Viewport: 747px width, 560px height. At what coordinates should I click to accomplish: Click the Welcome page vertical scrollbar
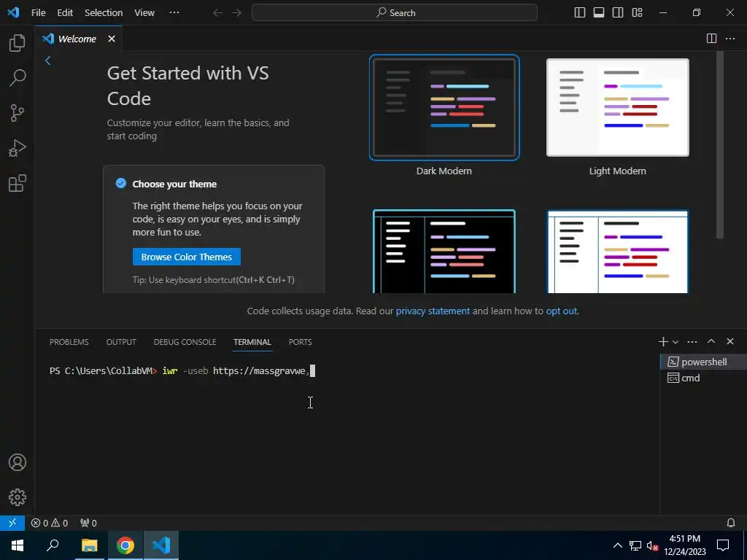click(720, 144)
